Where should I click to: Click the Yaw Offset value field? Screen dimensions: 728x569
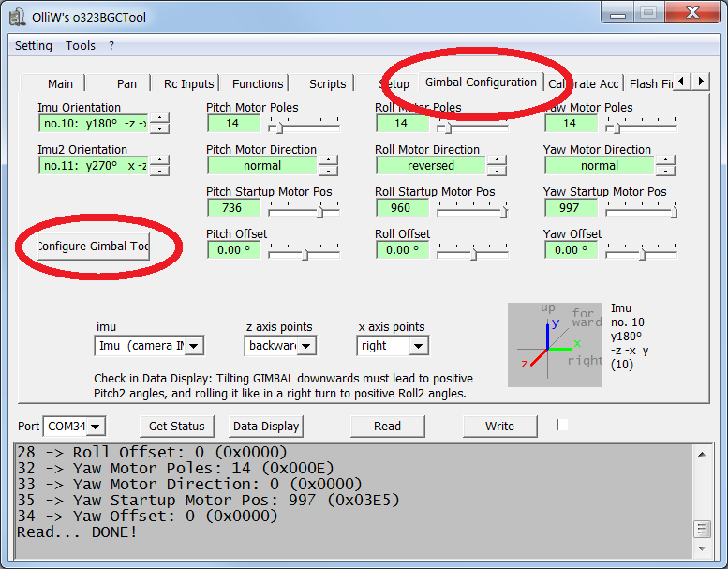pyautogui.click(x=572, y=250)
